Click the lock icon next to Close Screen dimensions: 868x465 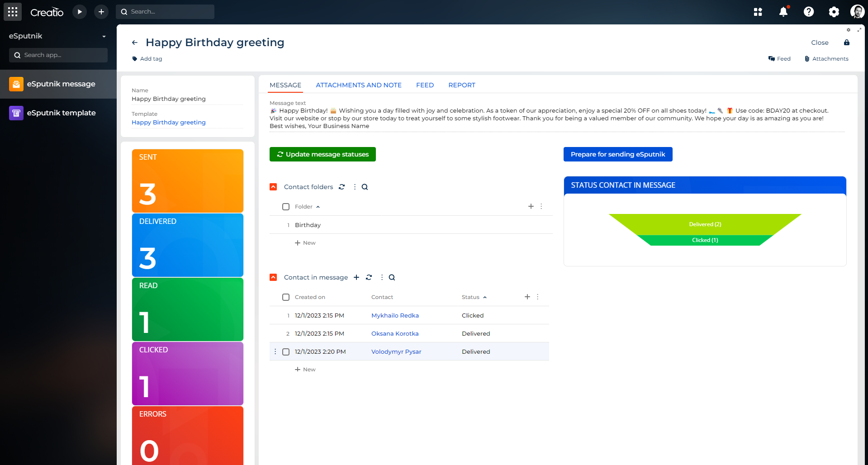coord(847,43)
